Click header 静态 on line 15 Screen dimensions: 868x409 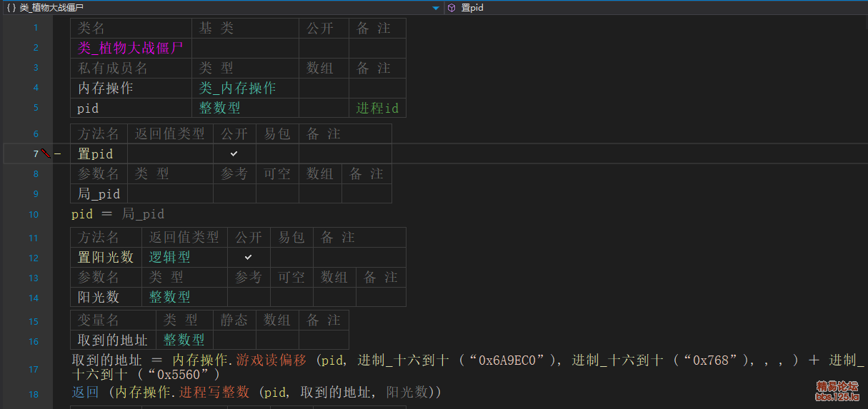(234, 320)
